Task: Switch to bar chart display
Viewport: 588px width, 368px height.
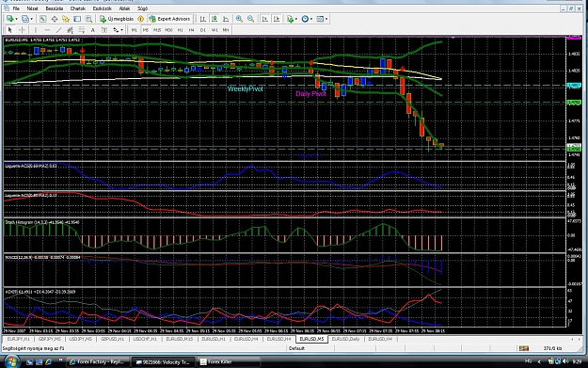Action: (203, 19)
